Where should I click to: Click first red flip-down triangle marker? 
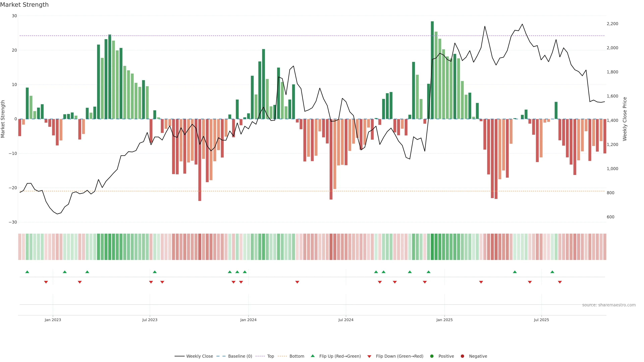pos(46,282)
